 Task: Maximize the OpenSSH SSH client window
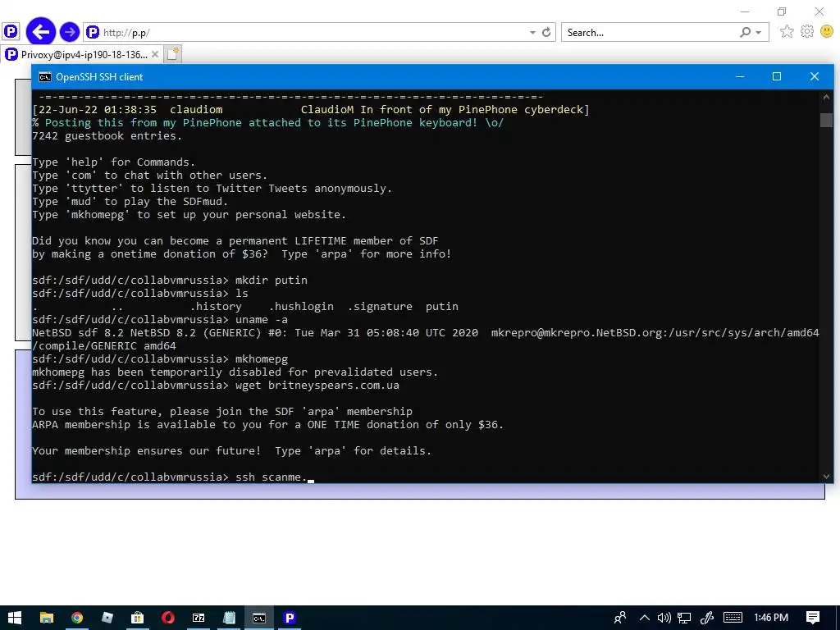(777, 76)
